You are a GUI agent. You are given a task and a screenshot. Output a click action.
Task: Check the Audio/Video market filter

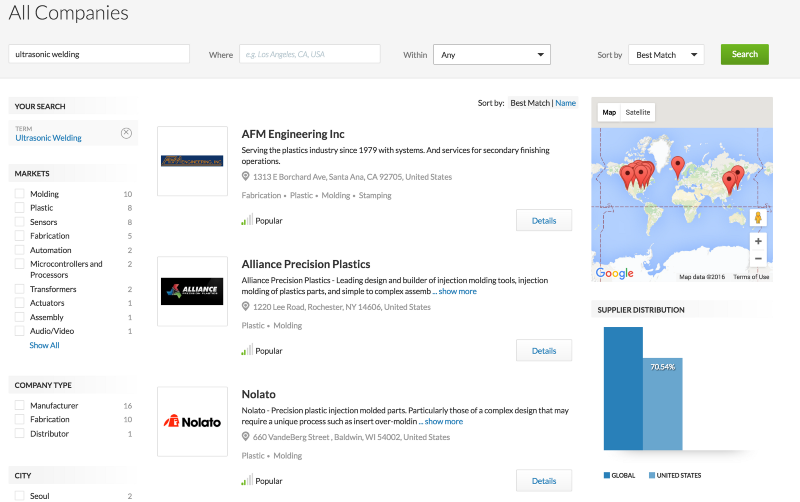[19, 331]
